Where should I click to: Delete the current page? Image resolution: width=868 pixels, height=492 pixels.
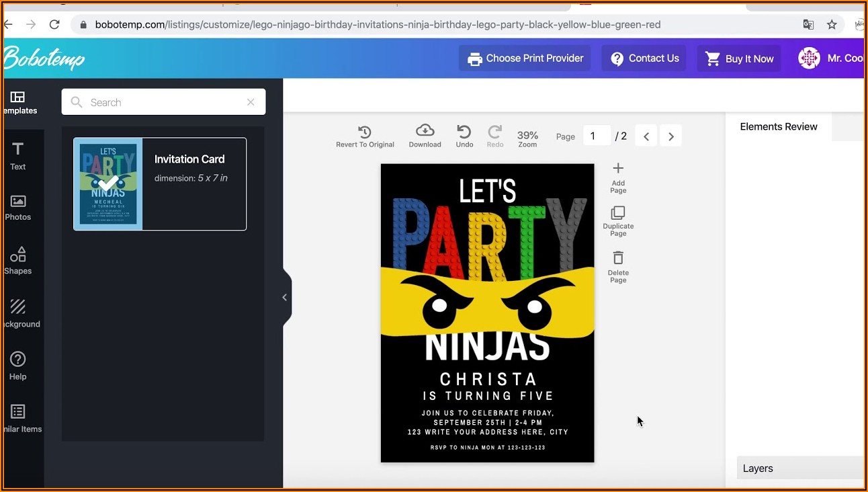(x=618, y=267)
